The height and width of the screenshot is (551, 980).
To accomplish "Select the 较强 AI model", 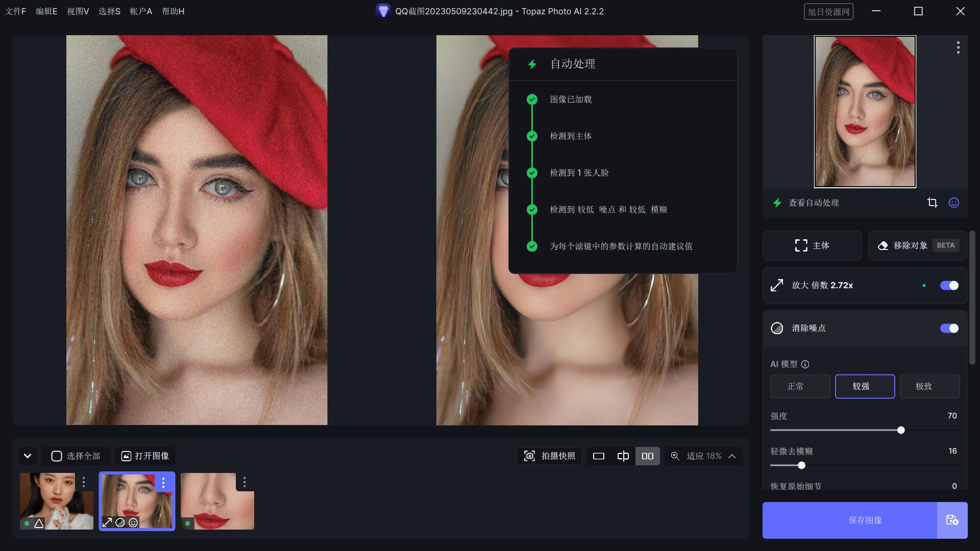I will tap(865, 386).
